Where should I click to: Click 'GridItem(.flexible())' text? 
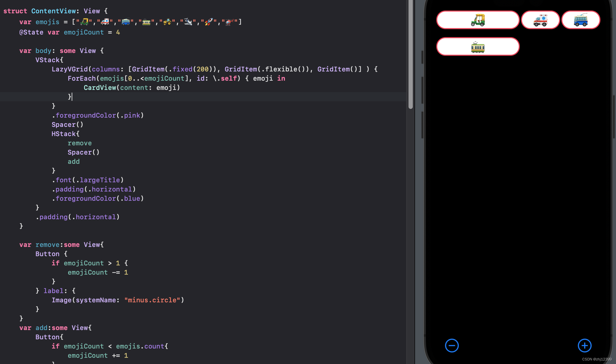coord(266,69)
